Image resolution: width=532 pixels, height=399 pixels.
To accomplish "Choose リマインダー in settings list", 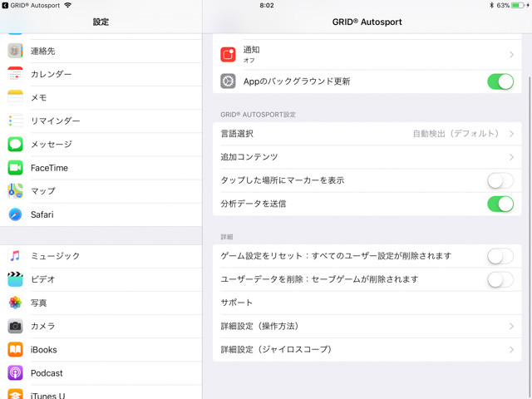I will (x=101, y=121).
